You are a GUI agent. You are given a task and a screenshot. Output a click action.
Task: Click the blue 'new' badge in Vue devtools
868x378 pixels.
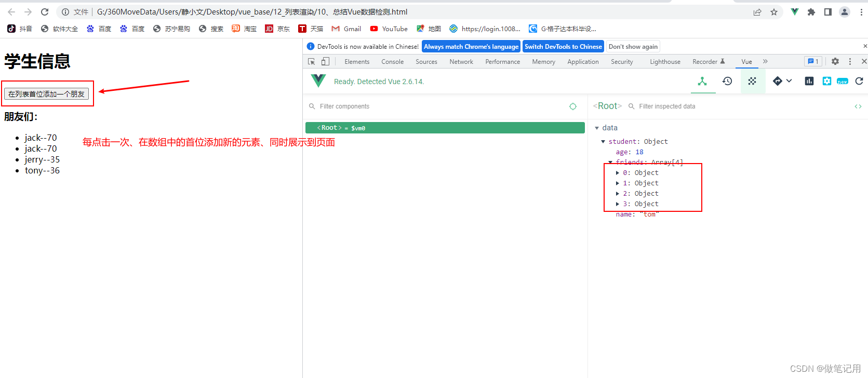(843, 82)
